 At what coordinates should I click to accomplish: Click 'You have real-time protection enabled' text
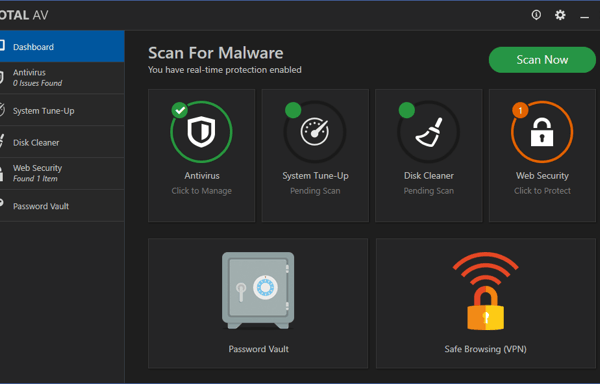[225, 70]
